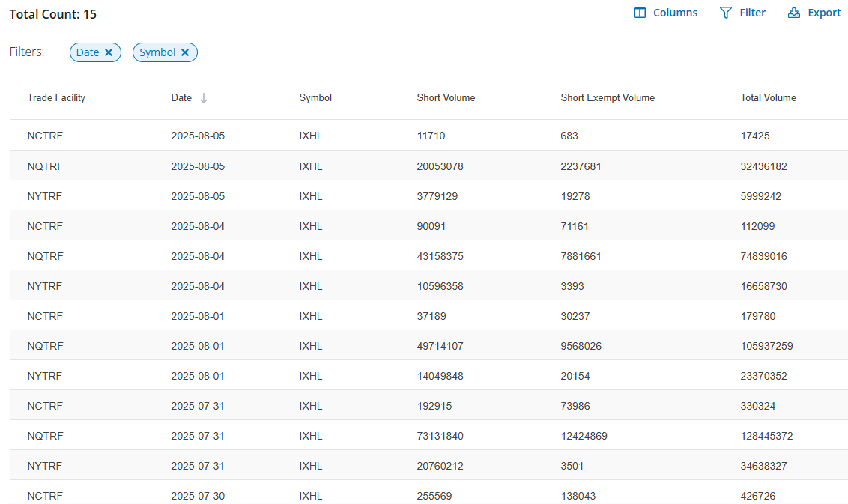Select short exempt volume 3501
This screenshot has width=848, height=504.
572,466
